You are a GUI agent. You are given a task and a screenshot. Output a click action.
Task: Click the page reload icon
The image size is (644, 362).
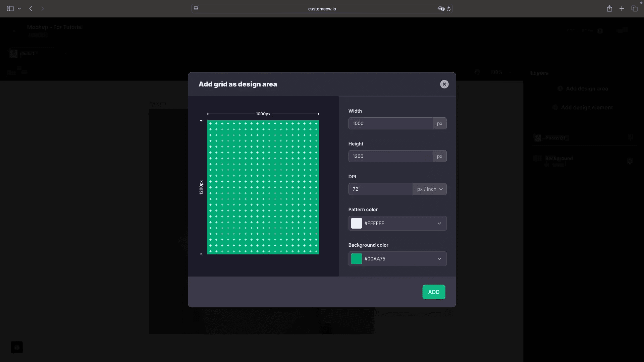point(448,9)
